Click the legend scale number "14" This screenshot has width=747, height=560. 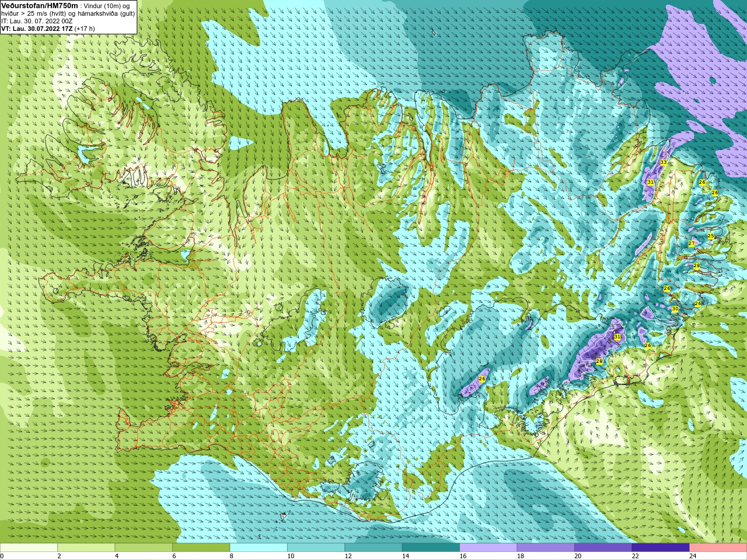click(x=406, y=556)
